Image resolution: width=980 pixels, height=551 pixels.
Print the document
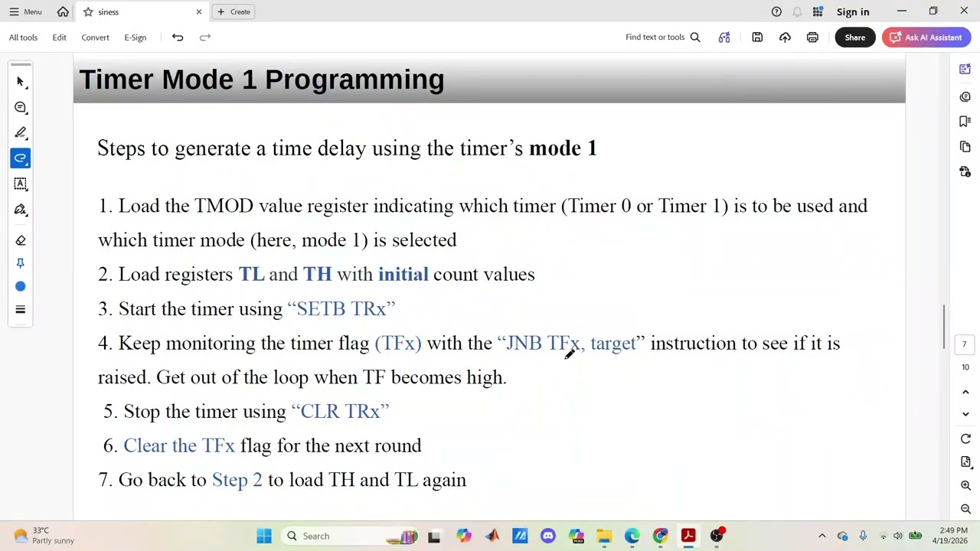pyautogui.click(x=812, y=37)
